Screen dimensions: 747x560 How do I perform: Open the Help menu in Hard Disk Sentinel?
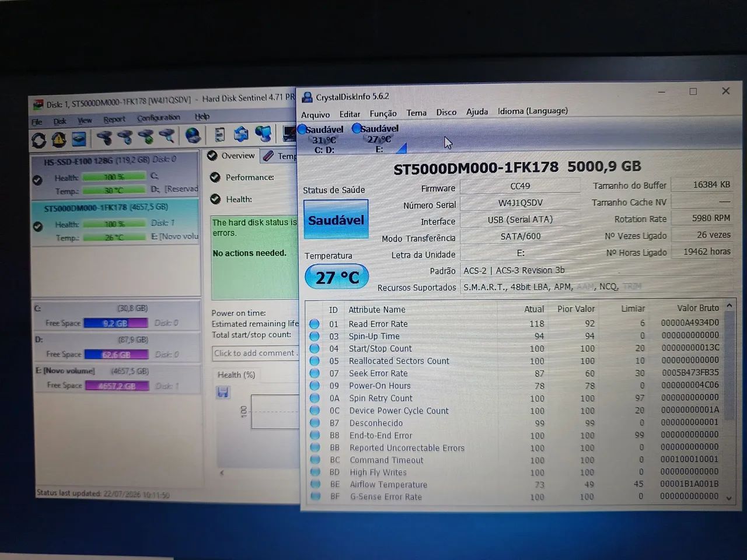tap(202, 117)
